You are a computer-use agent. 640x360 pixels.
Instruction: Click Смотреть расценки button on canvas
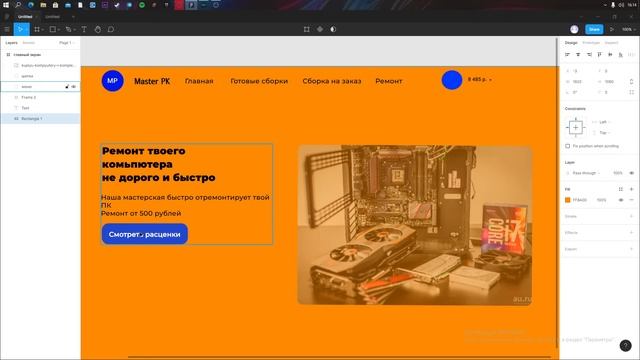pos(144,234)
